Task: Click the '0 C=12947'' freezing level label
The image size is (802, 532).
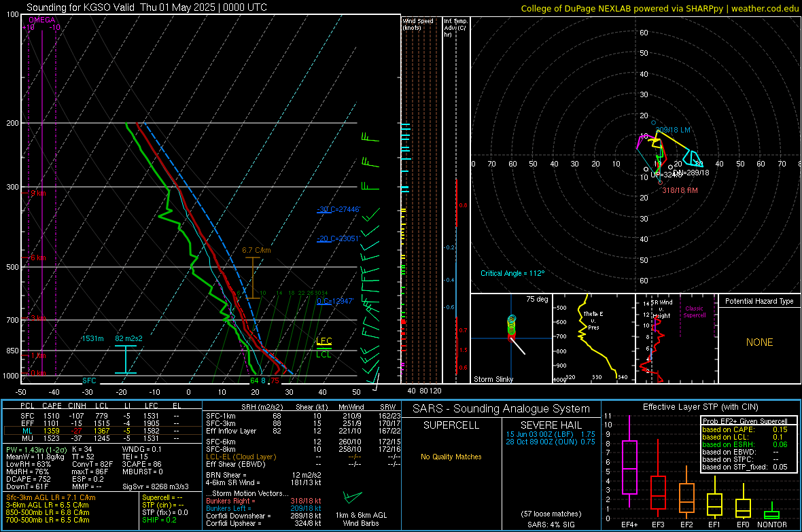Action: pos(335,301)
